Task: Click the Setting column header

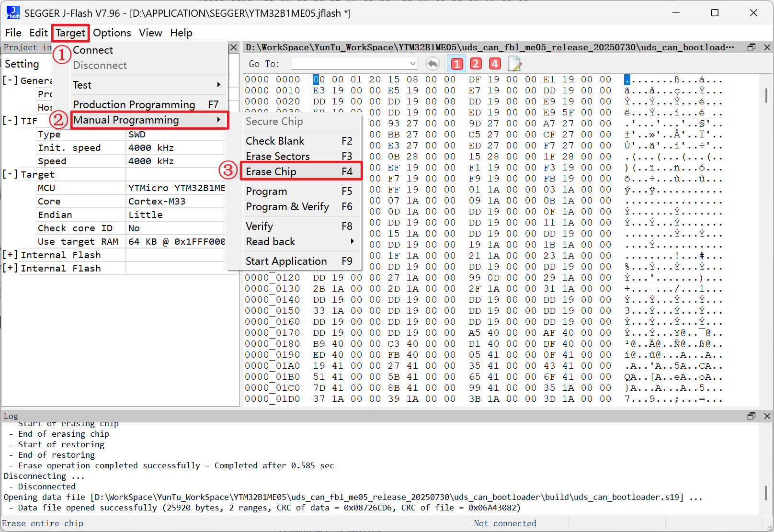Action: point(22,64)
